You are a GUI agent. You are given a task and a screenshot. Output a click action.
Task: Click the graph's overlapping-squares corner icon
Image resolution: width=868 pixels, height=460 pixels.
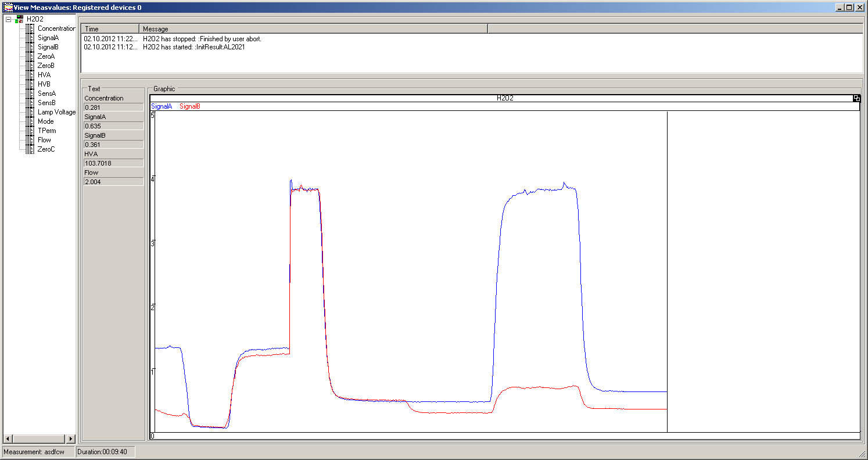pyautogui.click(x=856, y=98)
